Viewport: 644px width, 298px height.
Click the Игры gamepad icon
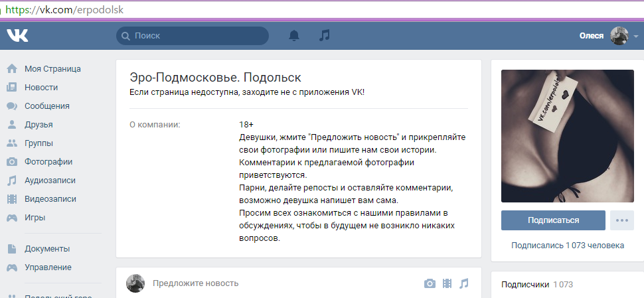coord(11,217)
